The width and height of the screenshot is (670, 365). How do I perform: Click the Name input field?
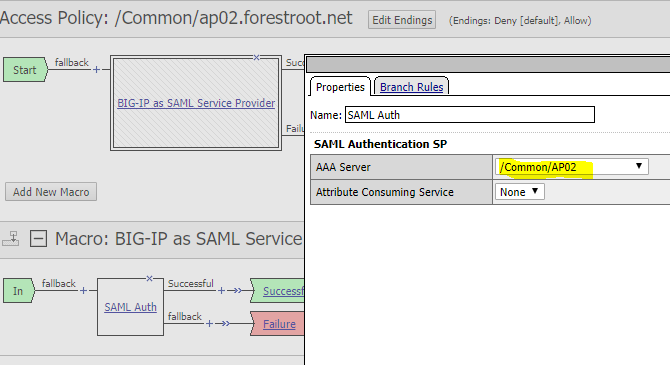pos(470,115)
